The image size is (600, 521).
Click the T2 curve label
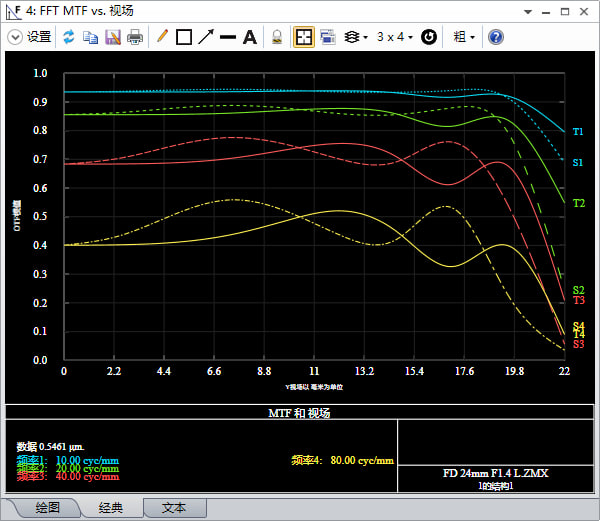pyautogui.click(x=579, y=203)
